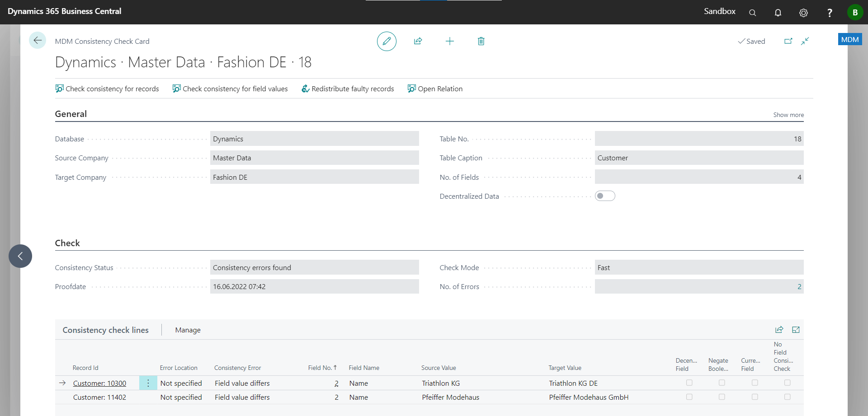Viewport: 868px width, 416px height.
Task: Click the Consistency Status field
Action: click(315, 267)
